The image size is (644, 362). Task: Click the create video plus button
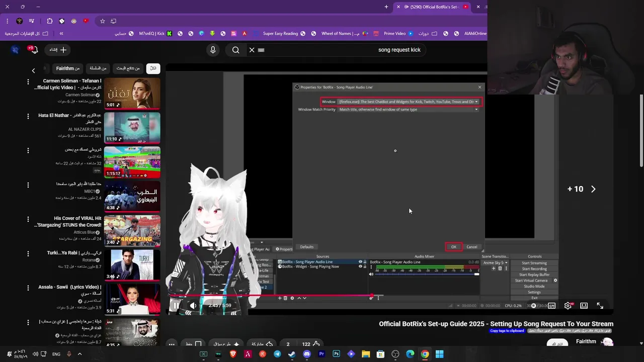coord(58,50)
